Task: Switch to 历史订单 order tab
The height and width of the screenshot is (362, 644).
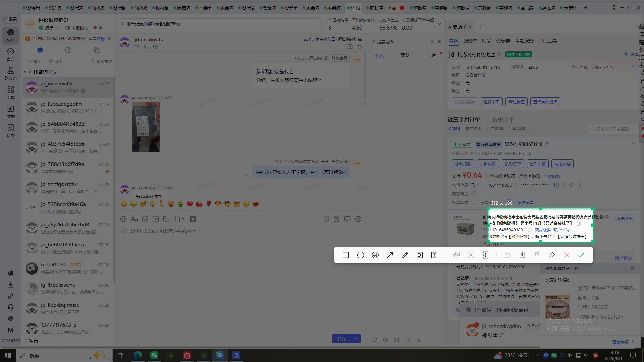Action: pos(503,119)
